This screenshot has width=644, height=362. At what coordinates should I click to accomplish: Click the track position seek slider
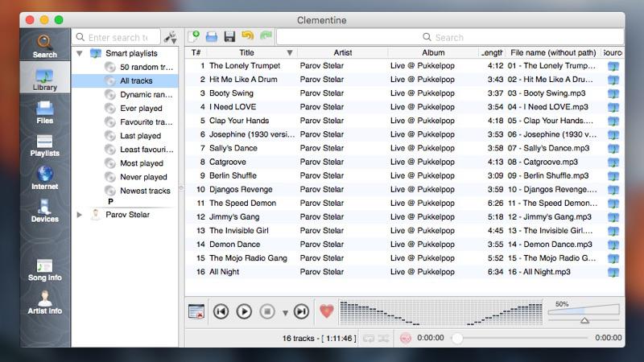[521, 338]
